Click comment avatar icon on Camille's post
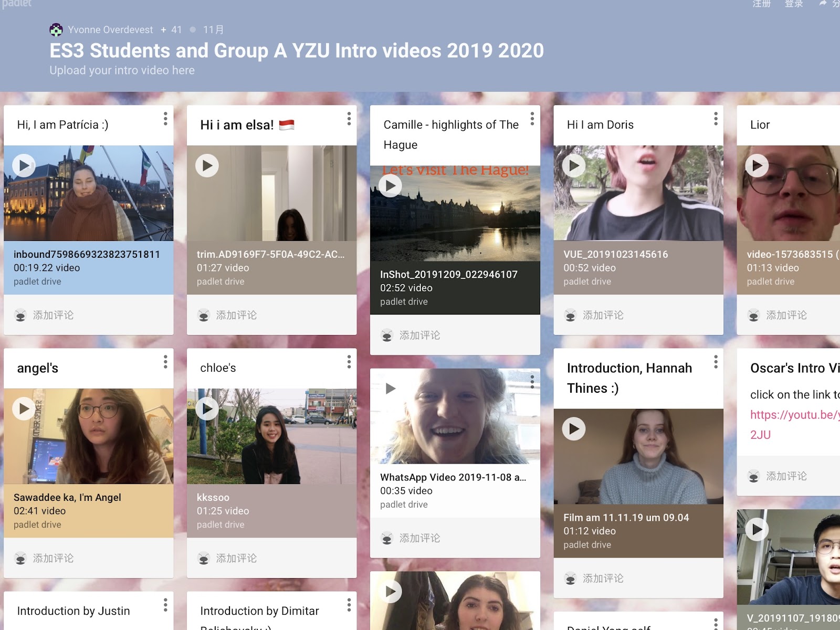The width and height of the screenshot is (840, 630). 387,335
